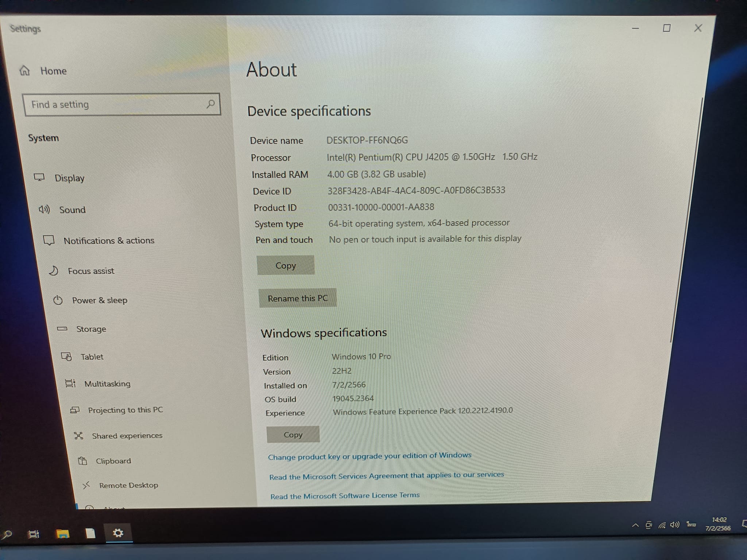This screenshot has height=560, width=747.
Task: Switch input language indicator in tray
Action: (x=691, y=524)
